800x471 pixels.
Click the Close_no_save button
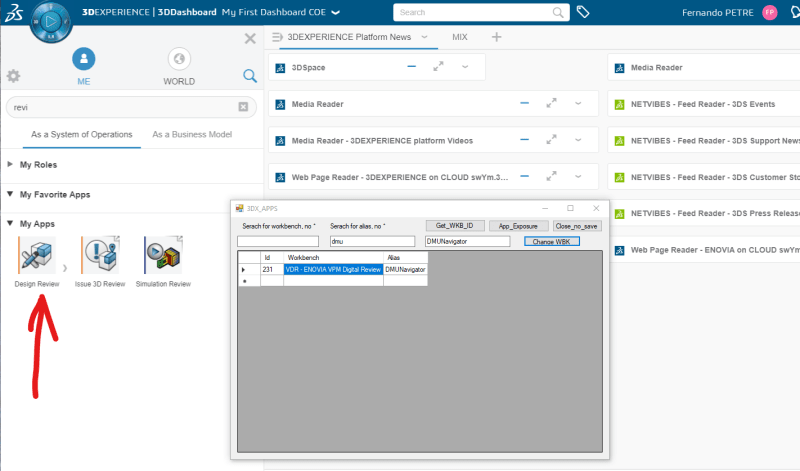click(576, 226)
